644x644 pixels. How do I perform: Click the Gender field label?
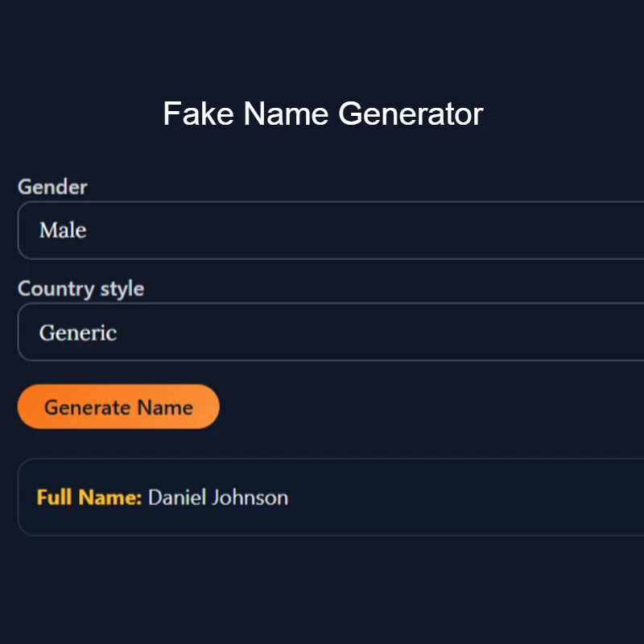[x=52, y=187]
